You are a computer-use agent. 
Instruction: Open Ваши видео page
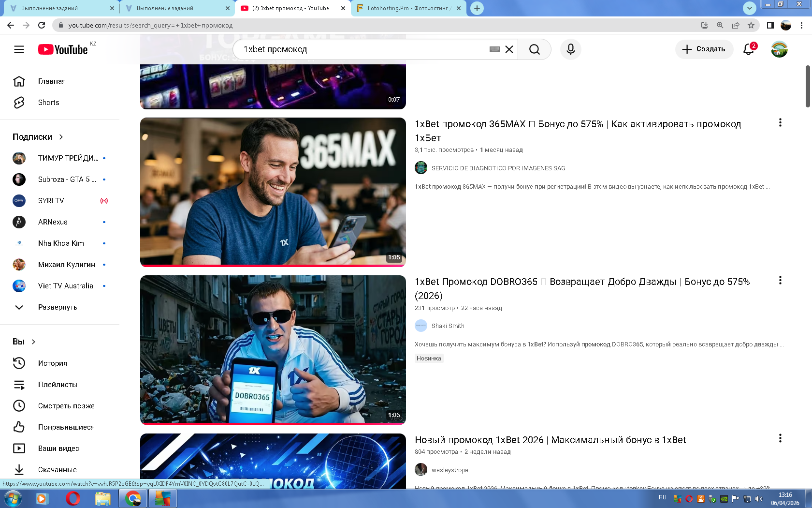pyautogui.click(x=59, y=448)
